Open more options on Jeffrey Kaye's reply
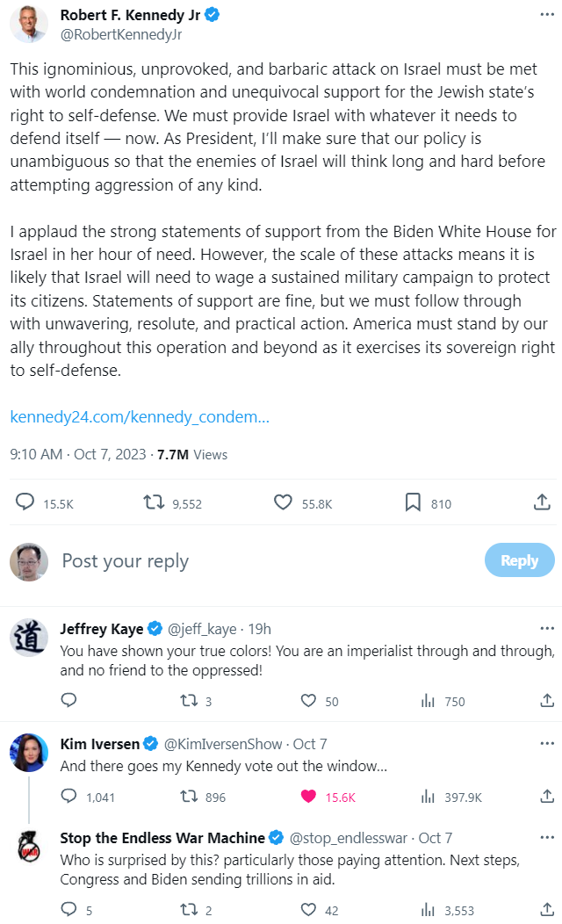Viewport: 562px width, 924px height. [x=547, y=629]
